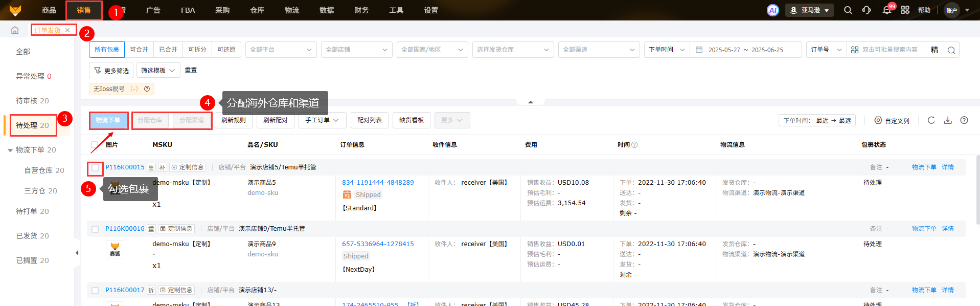Click the customer service headset icon
This screenshot has height=306, width=980.
[x=867, y=10]
